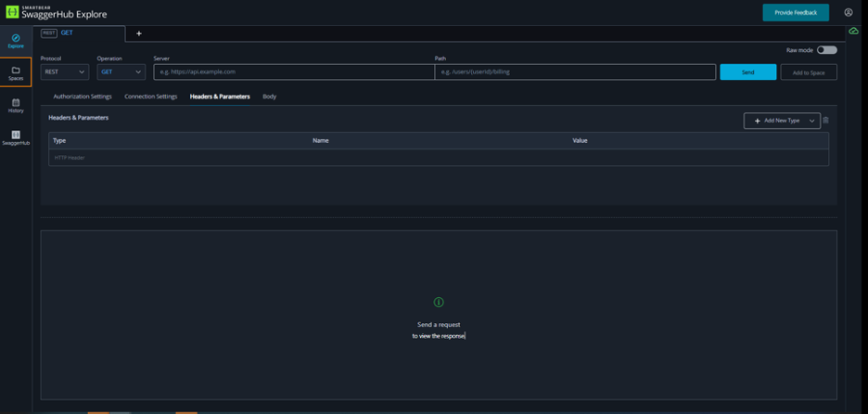Click the HTTP Header type row
The image size is (868, 414).
(x=439, y=158)
